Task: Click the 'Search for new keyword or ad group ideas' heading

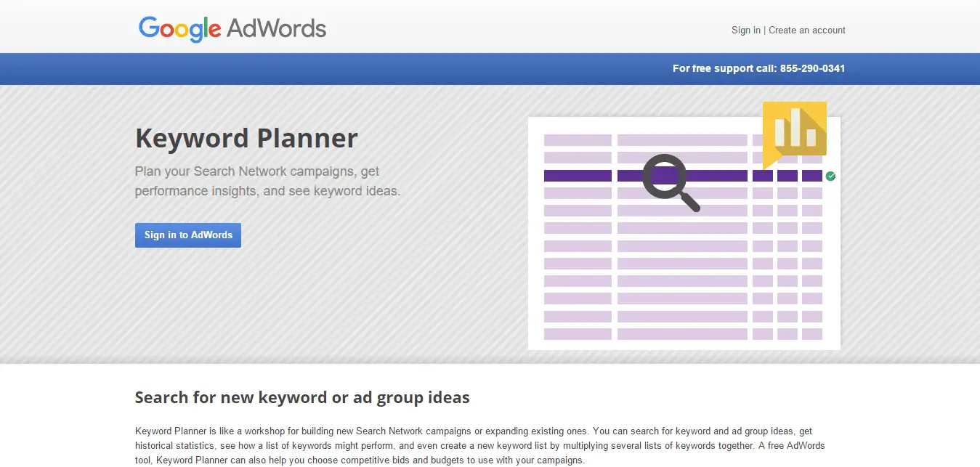Action: (x=302, y=397)
